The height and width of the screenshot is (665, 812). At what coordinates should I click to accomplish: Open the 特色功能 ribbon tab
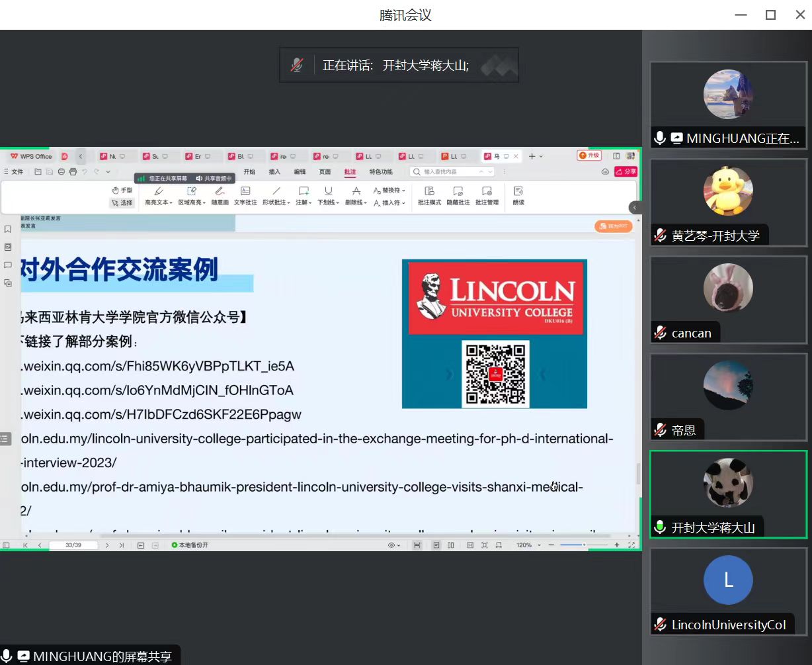coord(381,172)
